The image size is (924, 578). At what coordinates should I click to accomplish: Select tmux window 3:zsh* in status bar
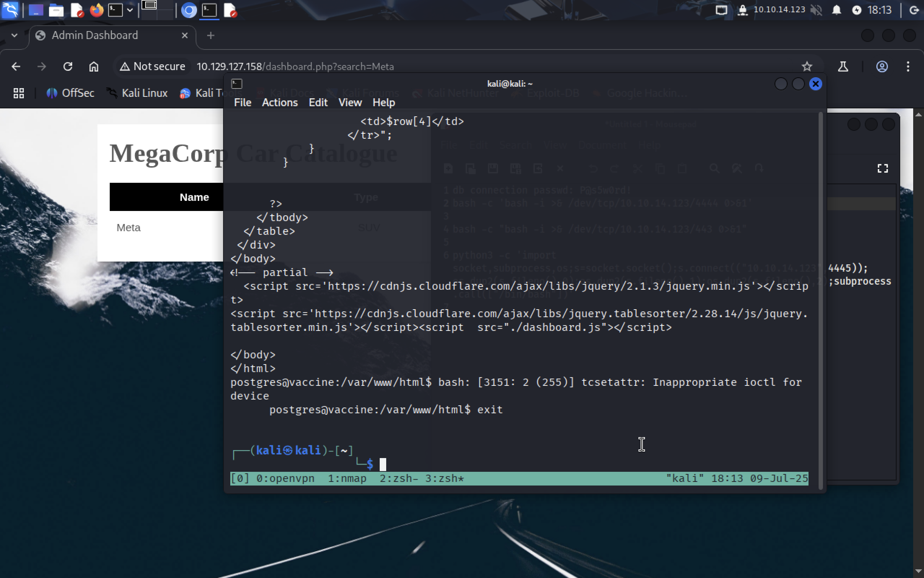444,478
